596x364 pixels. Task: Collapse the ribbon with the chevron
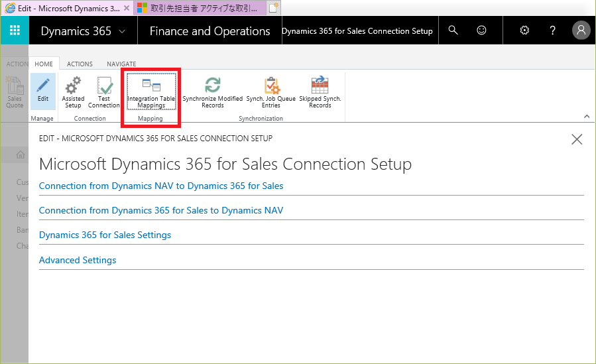pos(587,117)
